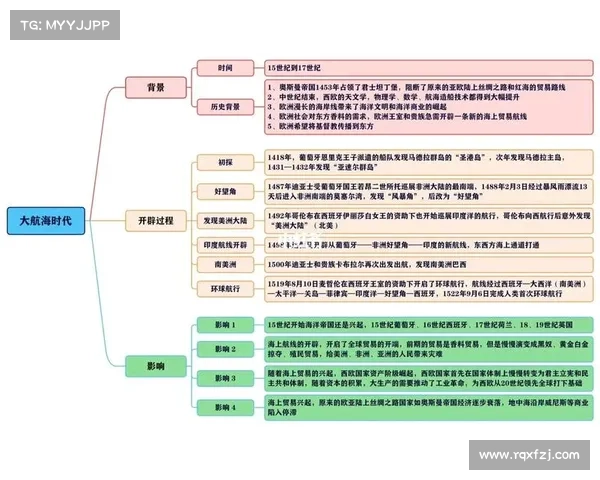This screenshot has height=480, width=600.
Task: Select the detail box starting 1492年哥伦布
Action: (x=429, y=221)
